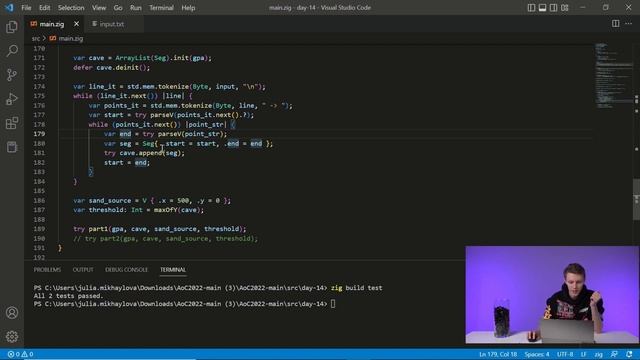Click 'maxOfY' on line 187
The width and height of the screenshot is (640, 360).
(165, 210)
